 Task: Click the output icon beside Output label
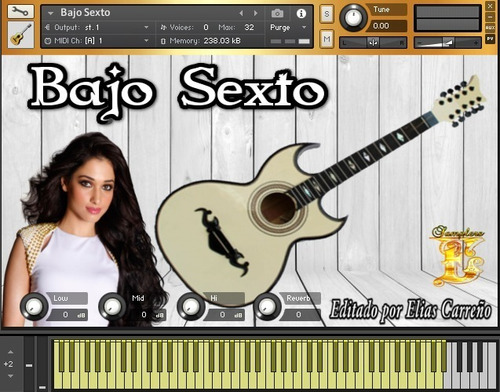(48, 27)
